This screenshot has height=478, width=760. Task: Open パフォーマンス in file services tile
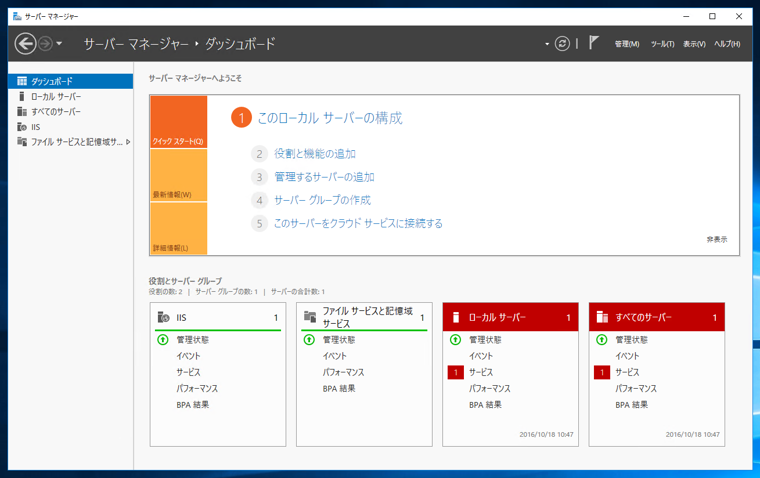[x=344, y=372]
